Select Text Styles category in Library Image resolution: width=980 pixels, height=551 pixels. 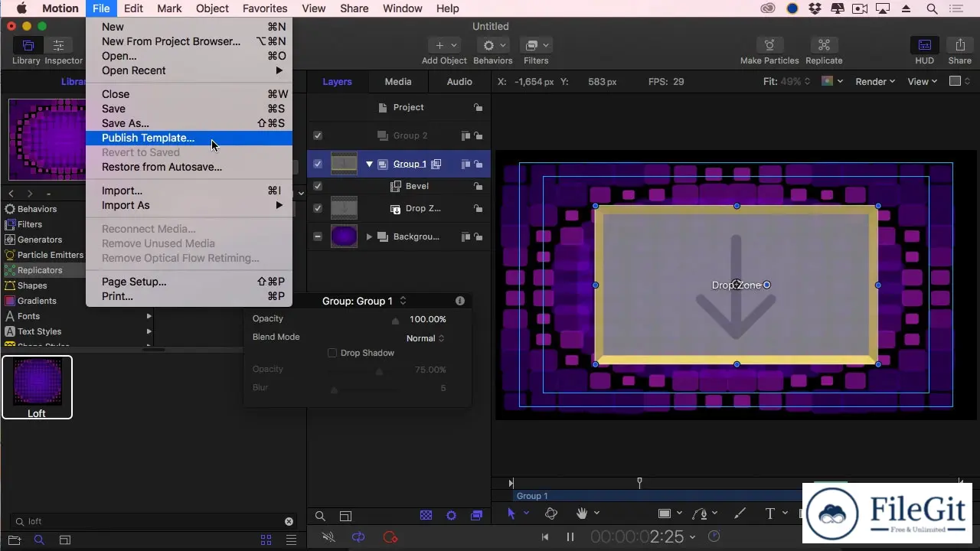[77, 331]
